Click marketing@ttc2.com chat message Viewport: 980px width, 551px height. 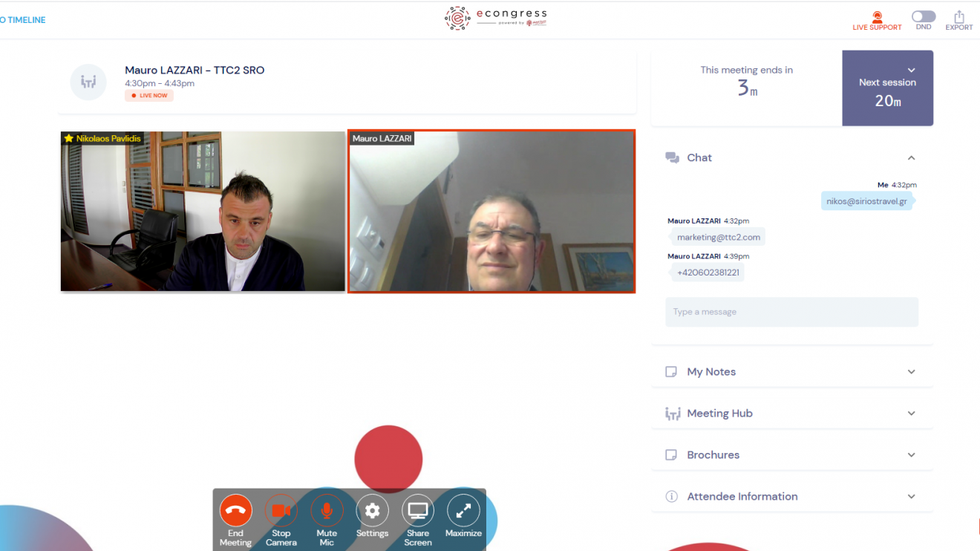coord(718,238)
